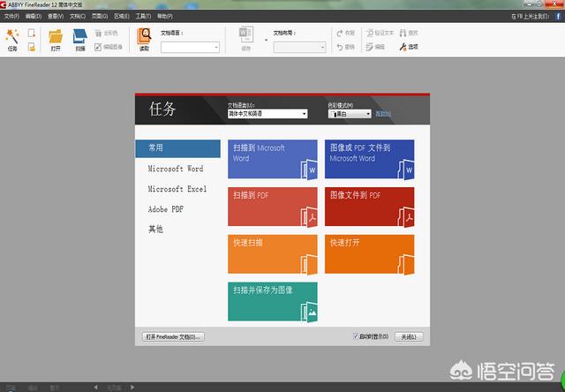Click the 扫描 (Scan) toolbar icon
The image size is (565, 392).
pos(79,38)
